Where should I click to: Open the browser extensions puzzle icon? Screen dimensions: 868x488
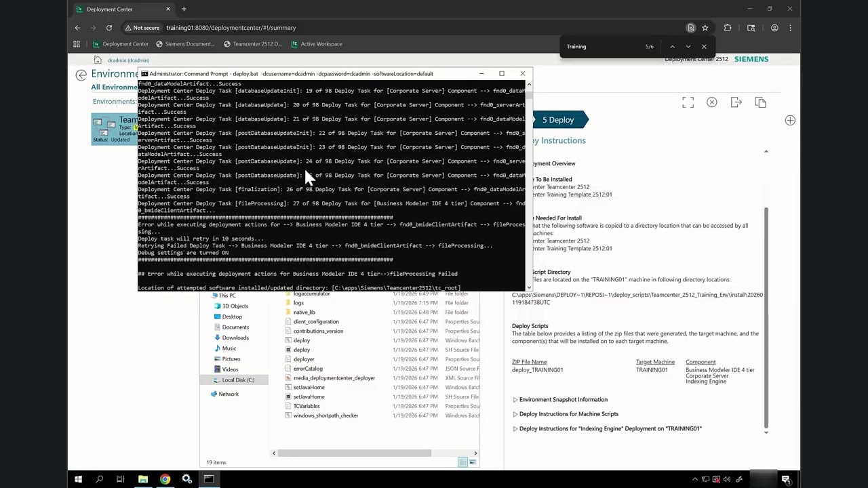[728, 28]
